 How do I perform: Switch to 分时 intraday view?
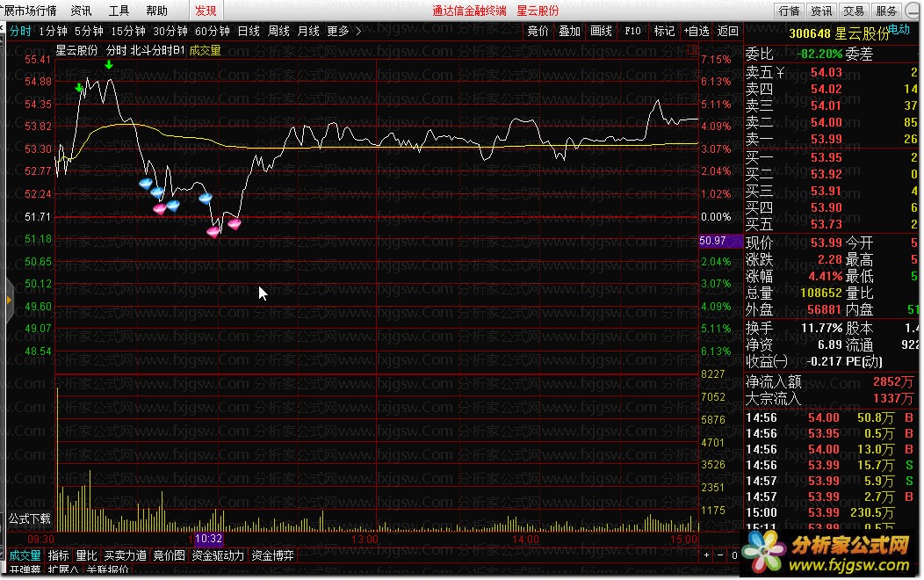[x=20, y=32]
